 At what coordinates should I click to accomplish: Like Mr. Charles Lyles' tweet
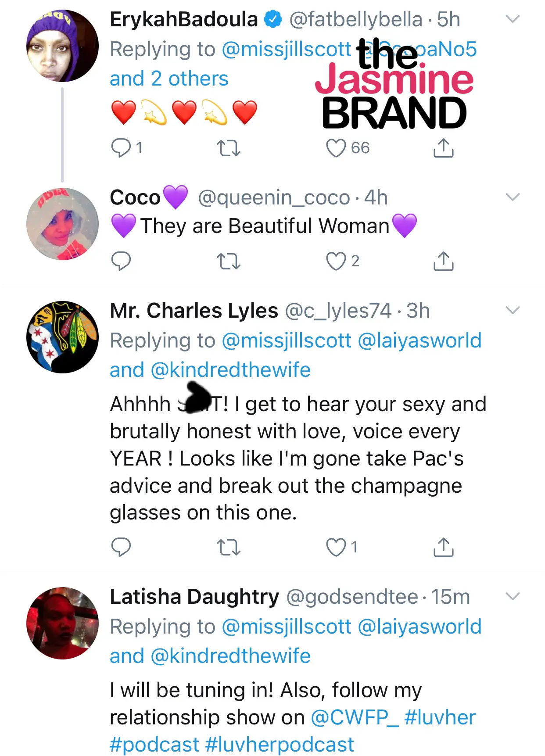click(x=336, y=547)
